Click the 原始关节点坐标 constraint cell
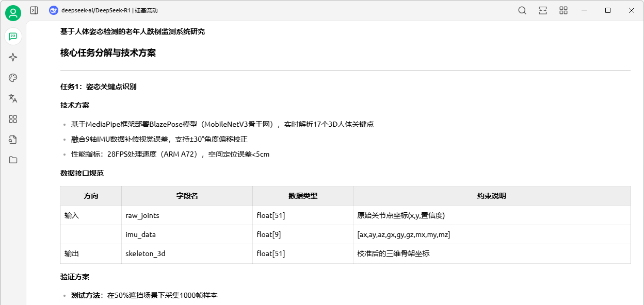644x305 pixels. [x=492, y=215]
